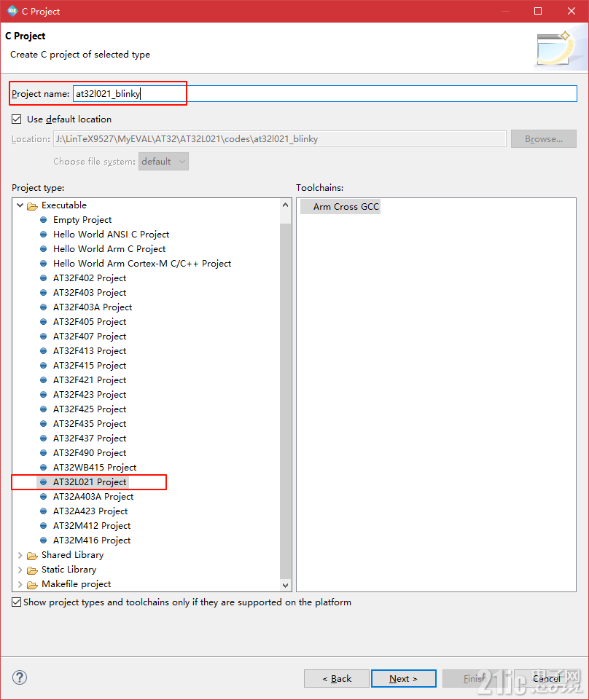Expand the Shared Library folder

tap(20, 555)
